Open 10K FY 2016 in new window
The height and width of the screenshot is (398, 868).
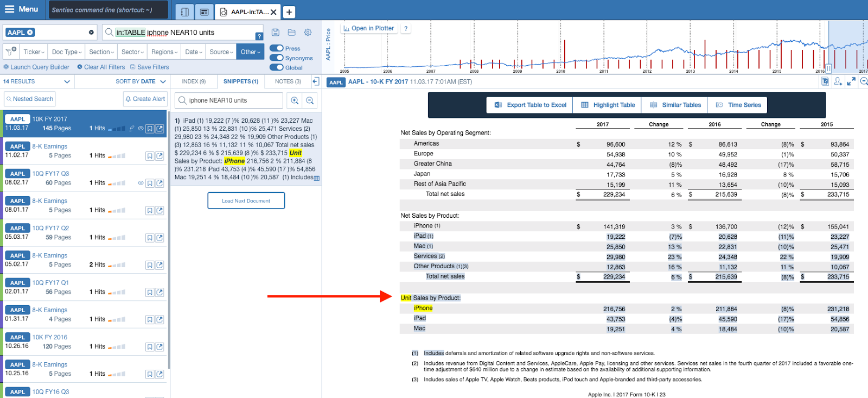[x=159, y=346]
